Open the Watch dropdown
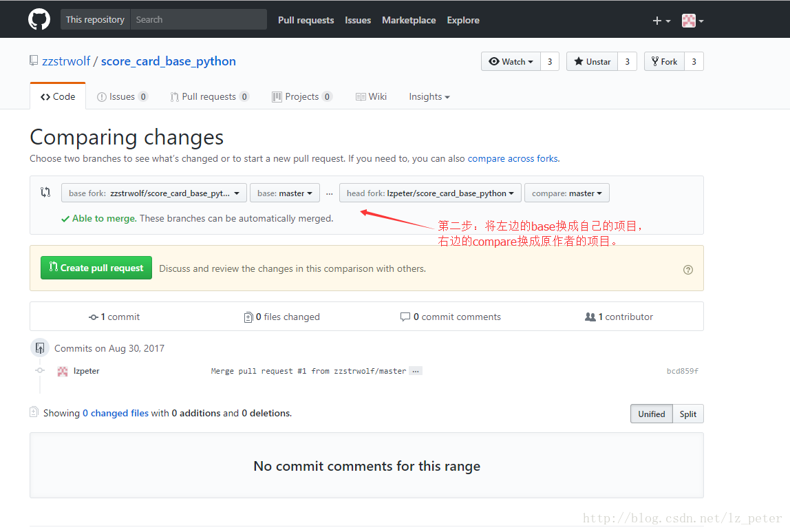 click(x=511, y=61)
